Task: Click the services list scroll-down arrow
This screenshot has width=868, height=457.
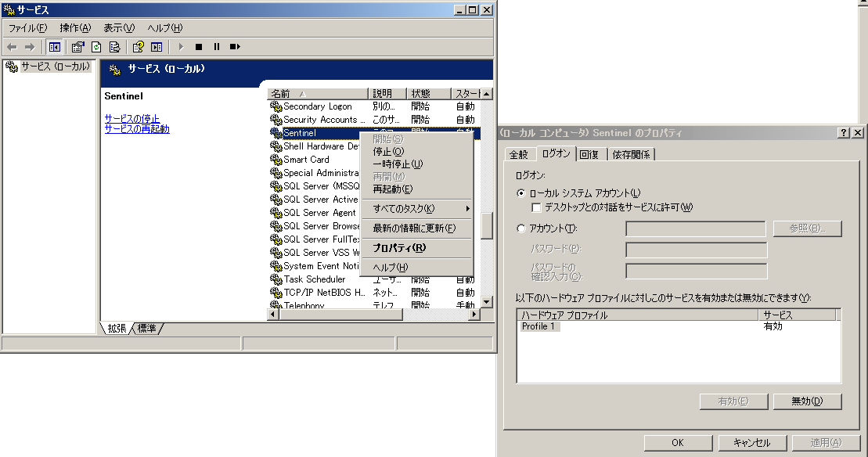Action: [x=486, y=301]
